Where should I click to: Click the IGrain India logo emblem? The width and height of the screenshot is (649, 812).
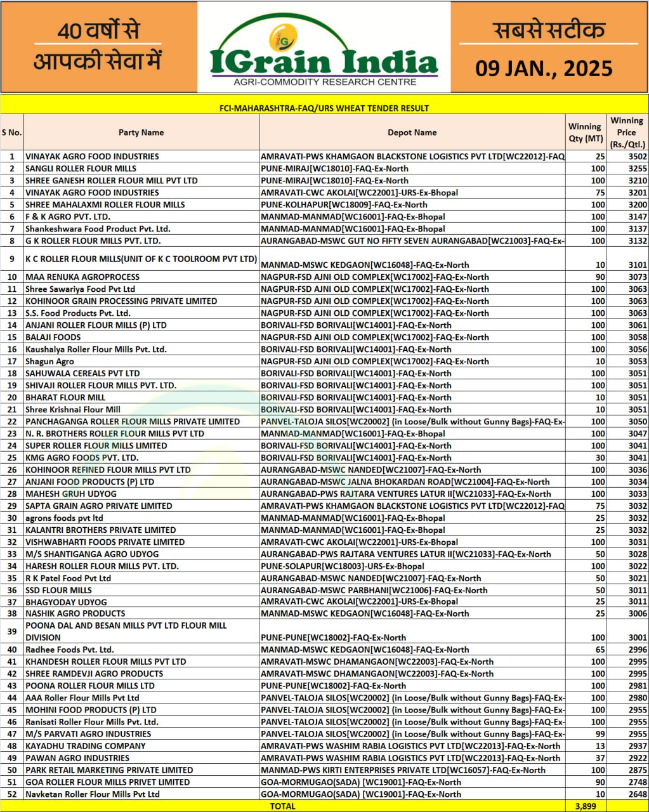tap(279, 38)
